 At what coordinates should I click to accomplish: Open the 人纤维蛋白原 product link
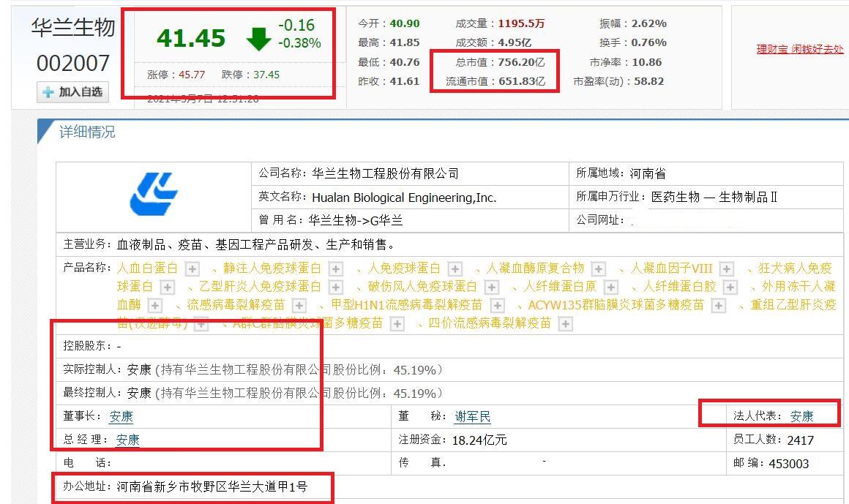tap(560, 286)
